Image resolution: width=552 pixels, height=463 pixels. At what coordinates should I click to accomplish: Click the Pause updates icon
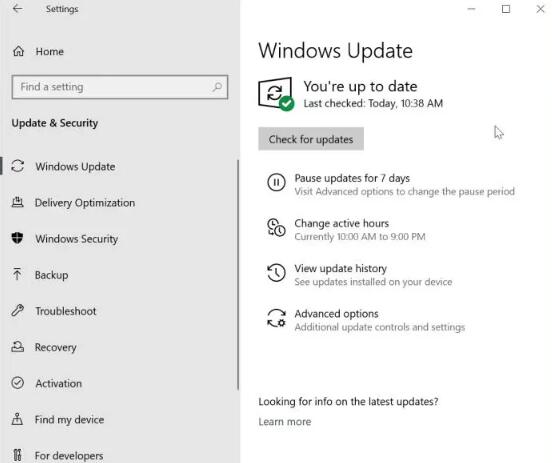(276, 182)
